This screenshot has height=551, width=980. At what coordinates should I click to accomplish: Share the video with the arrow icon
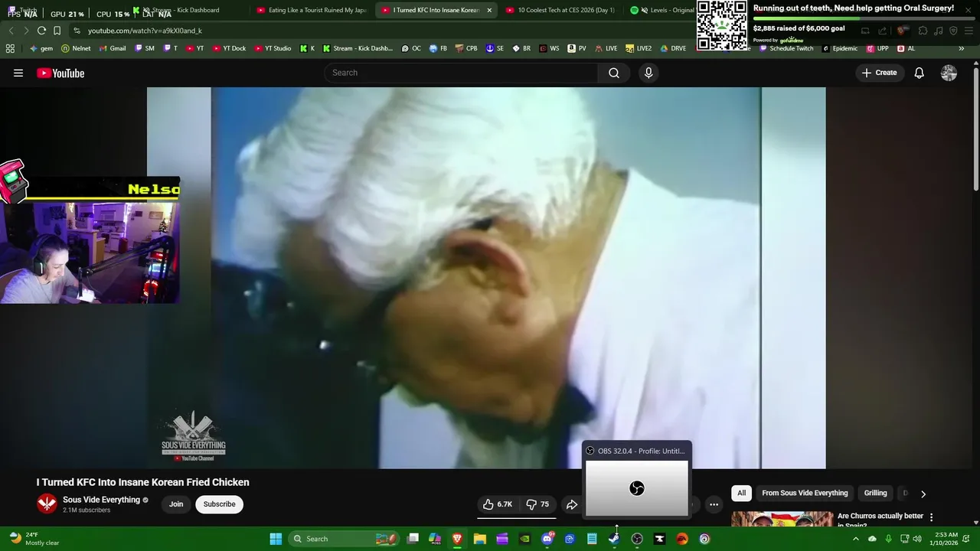click(x=572, y=504)
